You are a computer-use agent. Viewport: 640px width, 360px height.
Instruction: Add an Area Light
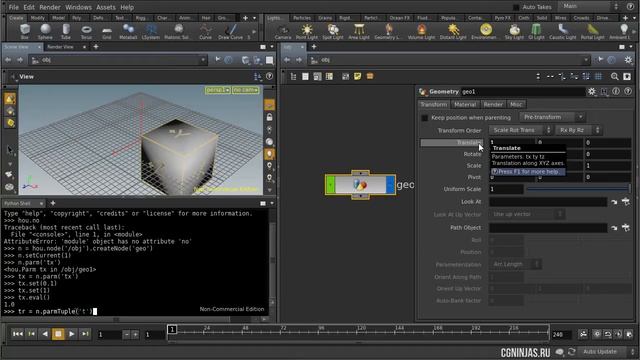point(359,31)
